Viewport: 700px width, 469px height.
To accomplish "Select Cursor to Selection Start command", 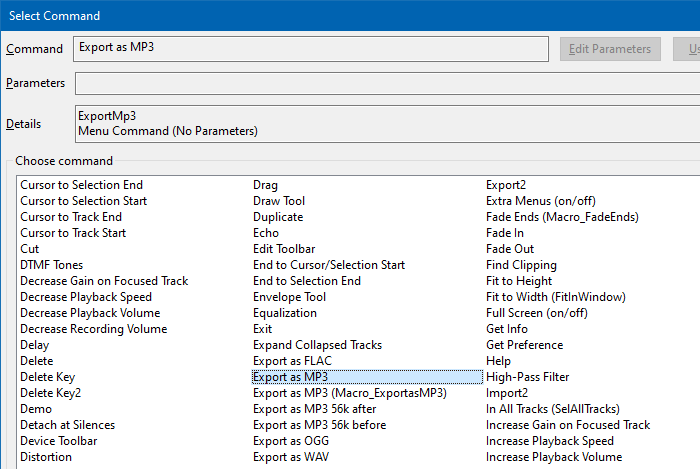I will click(83, 201).
